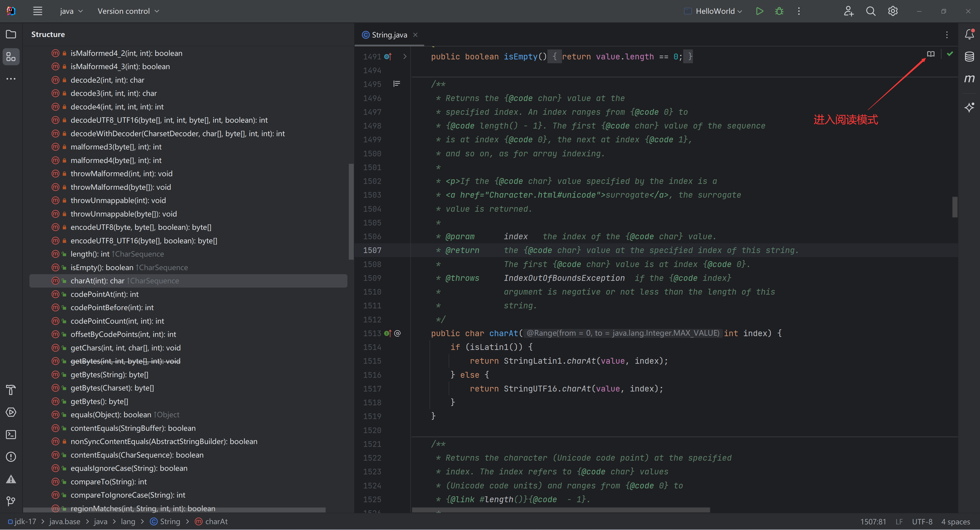Click the editor horizontal scrollbar
The width and height of the screenshot is (980, 530).
[x=561, y=510]
